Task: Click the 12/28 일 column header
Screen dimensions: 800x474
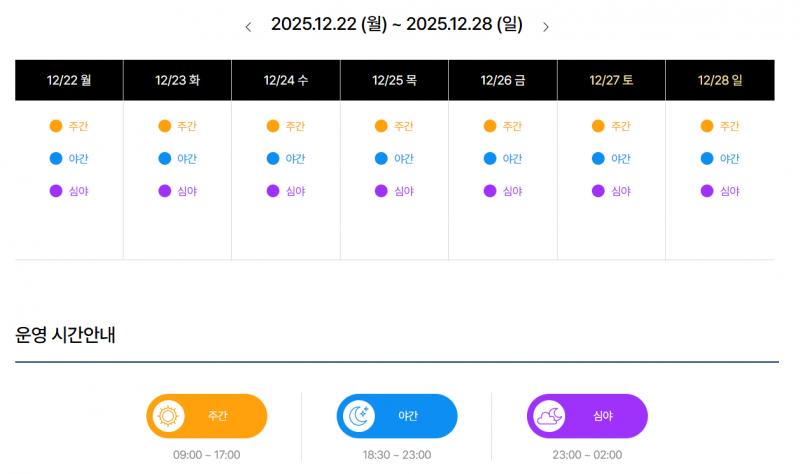Action: click(x=720, y=80)
